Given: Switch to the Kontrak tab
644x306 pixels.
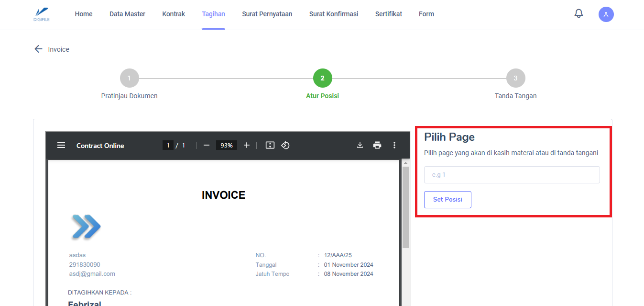Looking at the screenshot, I should click(174, 14).
